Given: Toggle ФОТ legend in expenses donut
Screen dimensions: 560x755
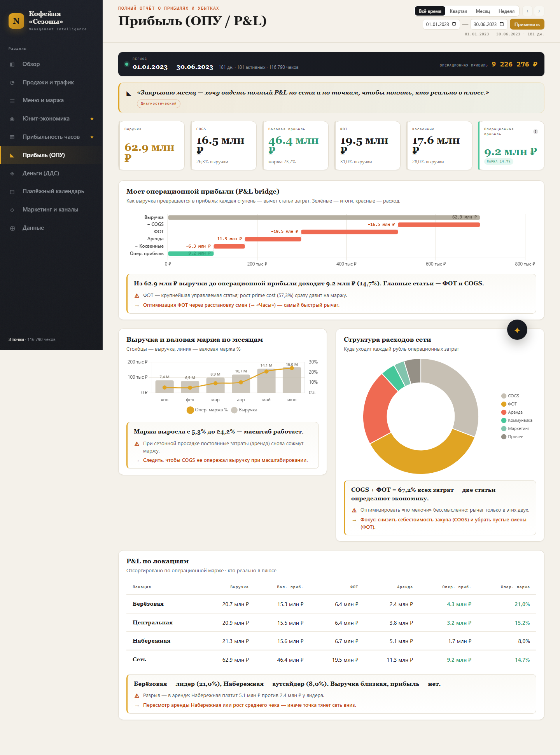Looking at the screenshot, I should [509, 404].
